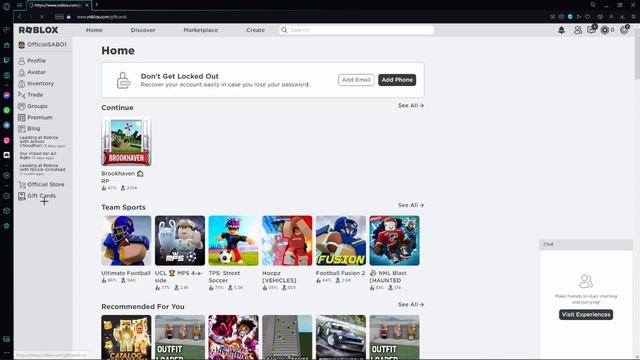Click the Add Phone button
This screenshot has height=360, width=640.
pyautogui.click(x=397, y=80)
